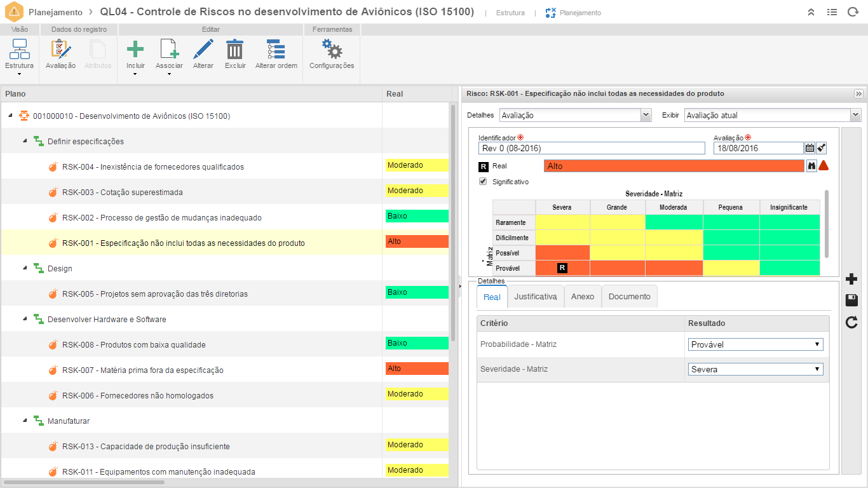Image resolution: width=868 pixels, height=488 pixels.
Task: Click the Avaliação toolbar icon
Action: pos(60,54)
